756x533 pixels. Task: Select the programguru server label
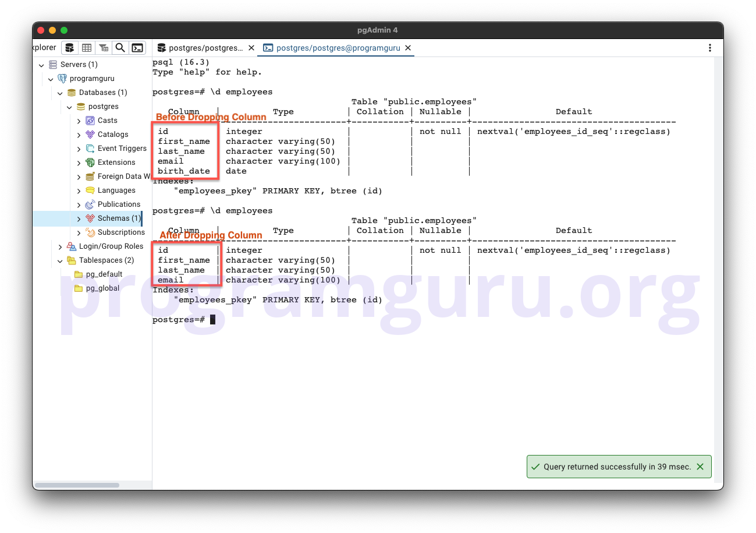click(x=92, y=79)
